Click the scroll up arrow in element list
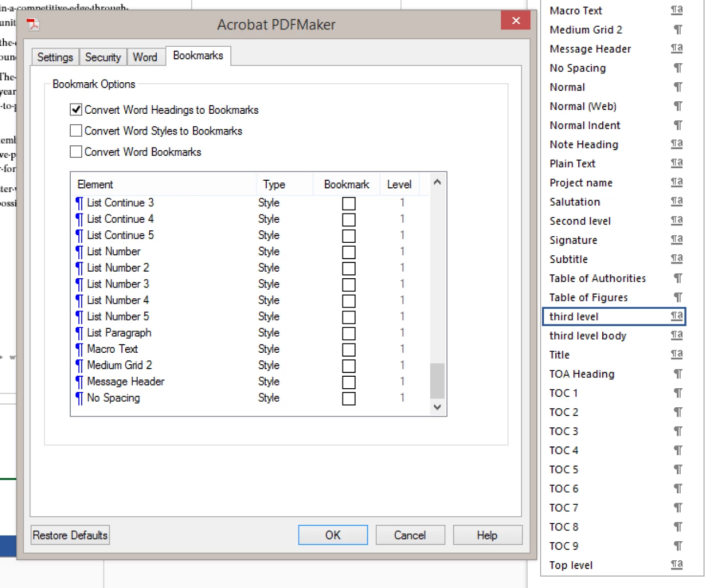The width and height of the screenshot is (716, 588). point(437,182)
